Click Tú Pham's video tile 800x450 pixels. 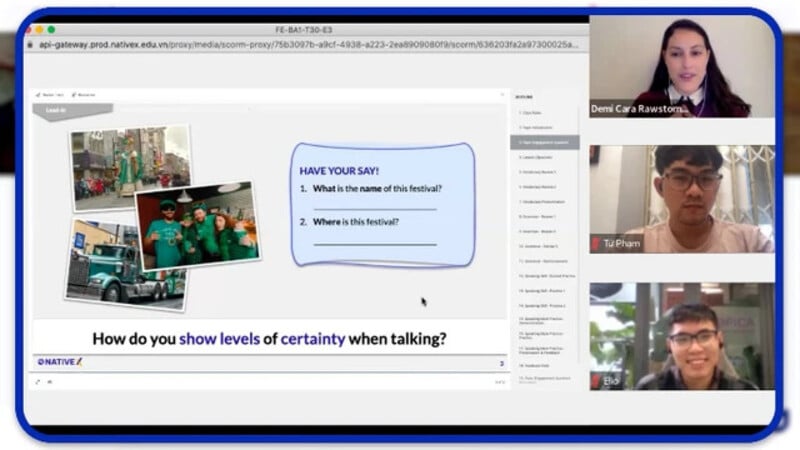point(682,198)
